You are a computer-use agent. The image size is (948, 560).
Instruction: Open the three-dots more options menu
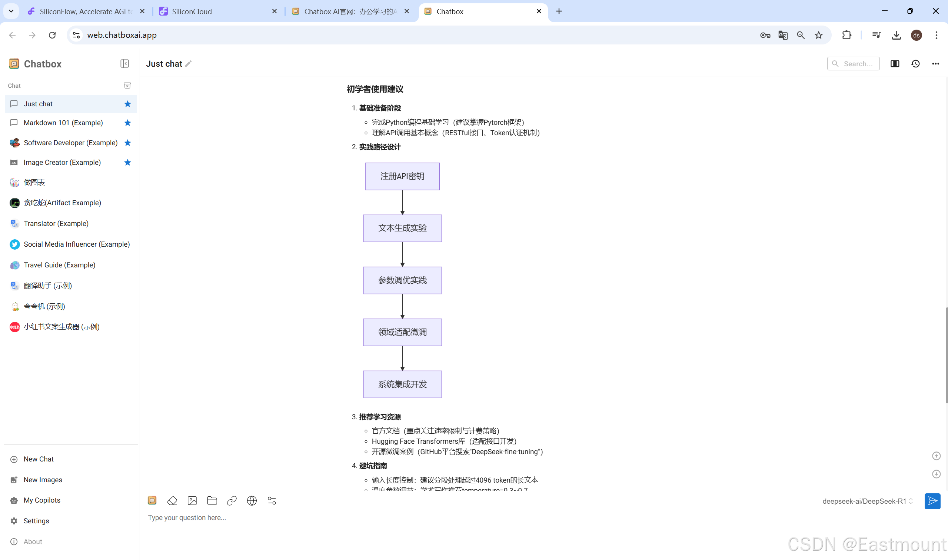[935, 64]
